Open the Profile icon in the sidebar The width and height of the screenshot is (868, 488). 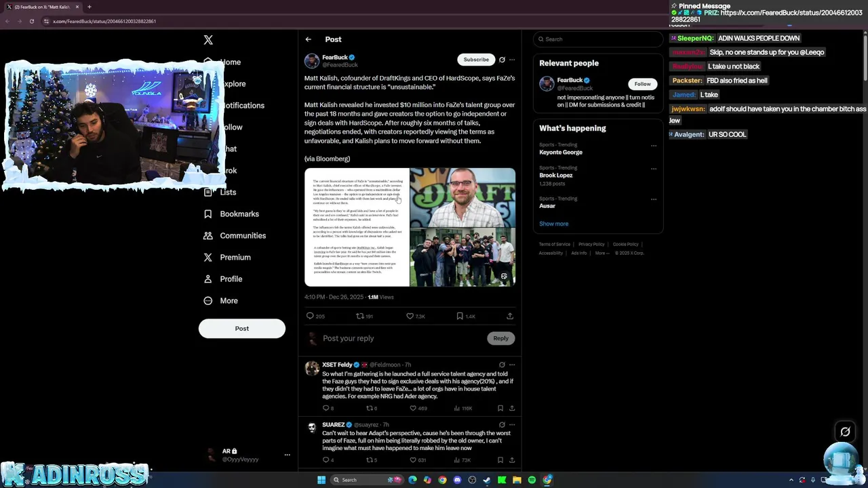[208, 279]
